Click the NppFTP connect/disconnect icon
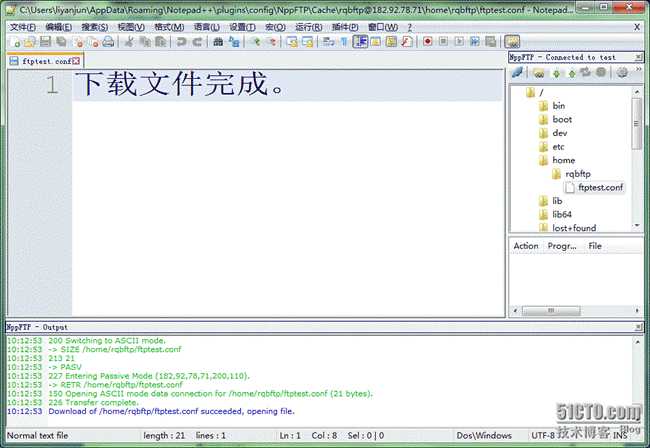The image size is (650, 448). (x=517, y=73)
